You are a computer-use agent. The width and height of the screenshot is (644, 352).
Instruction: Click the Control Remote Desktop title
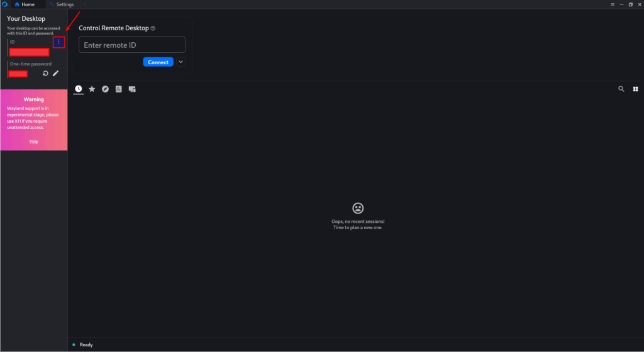114,28
